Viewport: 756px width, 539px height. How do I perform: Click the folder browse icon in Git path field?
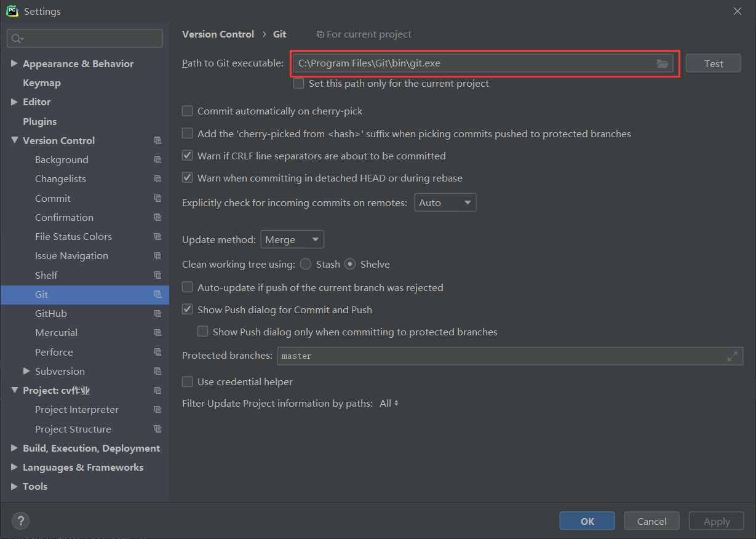pyautogui.click(x=662, y=63)
